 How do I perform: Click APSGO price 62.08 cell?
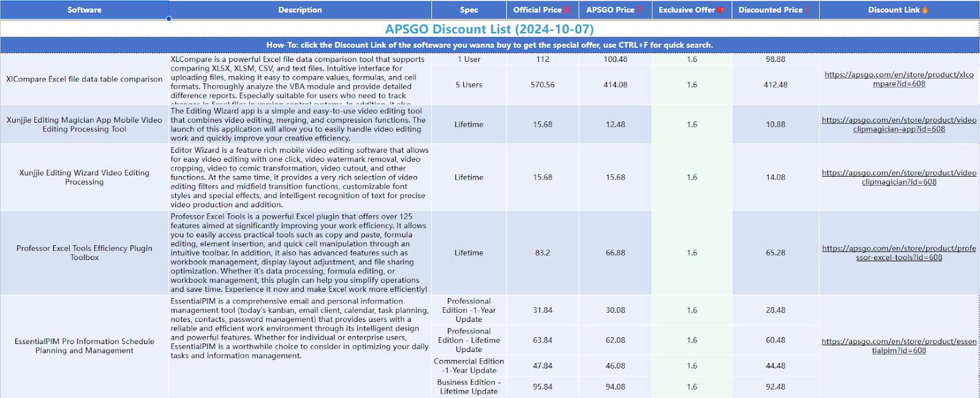[x=616, y=340]
